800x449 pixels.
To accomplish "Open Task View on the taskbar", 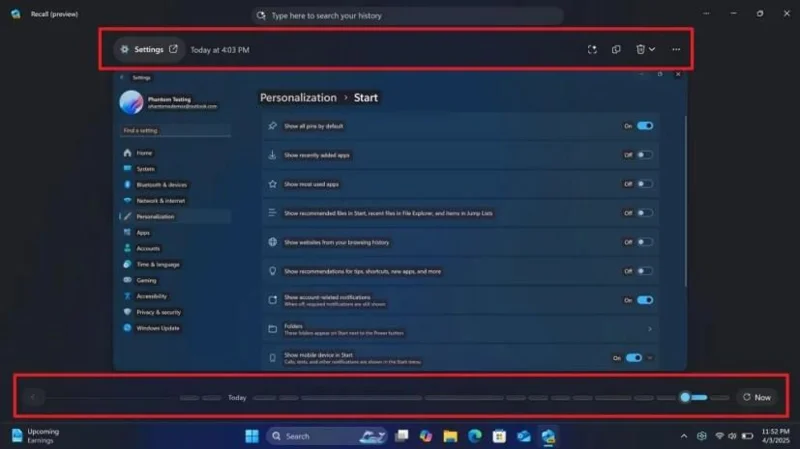I will (402, 436).
